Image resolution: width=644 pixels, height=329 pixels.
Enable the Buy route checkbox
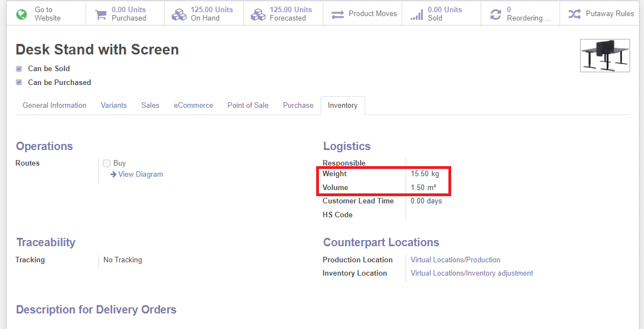107,163
